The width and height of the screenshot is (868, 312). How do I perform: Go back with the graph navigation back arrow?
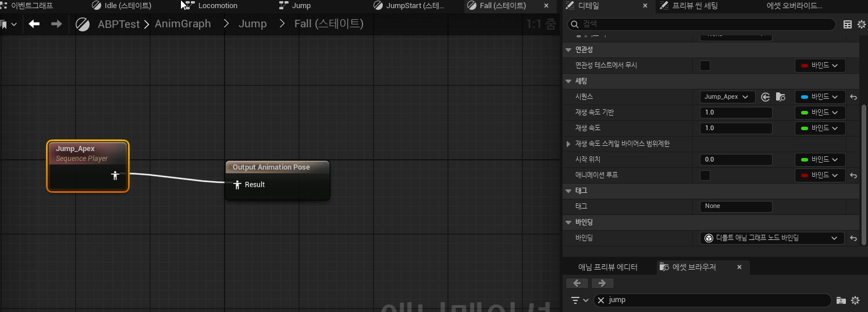point(34,24)
